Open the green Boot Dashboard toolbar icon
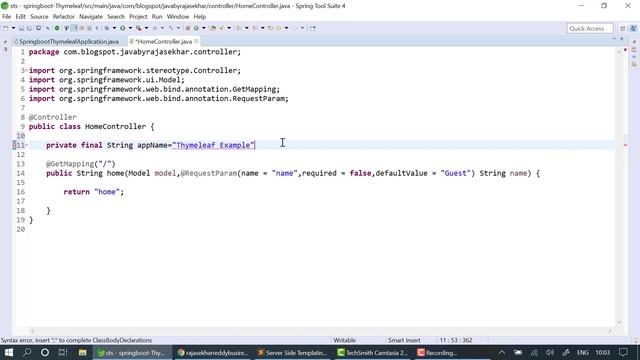The image size is (640, 360). click(57, 28)
